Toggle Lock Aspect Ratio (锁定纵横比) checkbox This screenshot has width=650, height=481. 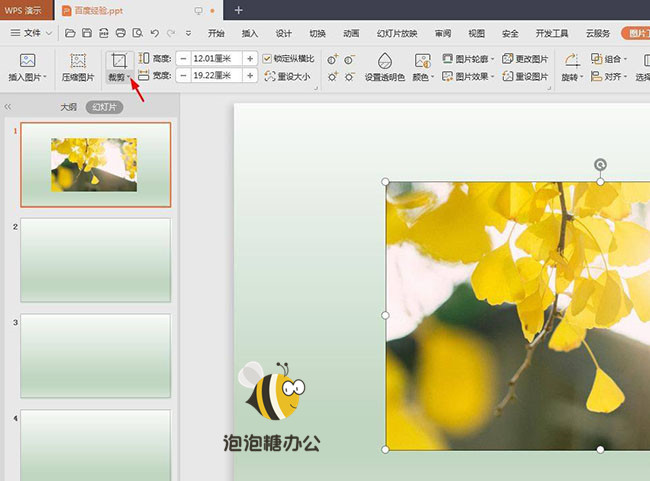point(267,59)
